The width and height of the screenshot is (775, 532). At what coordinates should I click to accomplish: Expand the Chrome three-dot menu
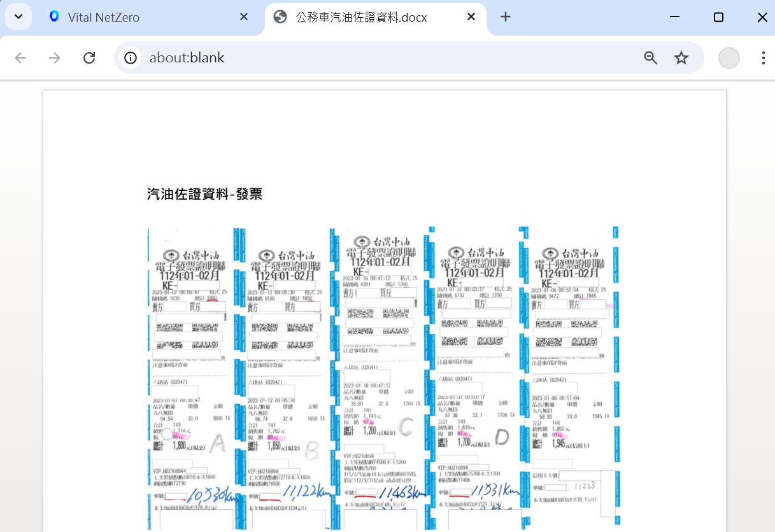pos(763,58)
